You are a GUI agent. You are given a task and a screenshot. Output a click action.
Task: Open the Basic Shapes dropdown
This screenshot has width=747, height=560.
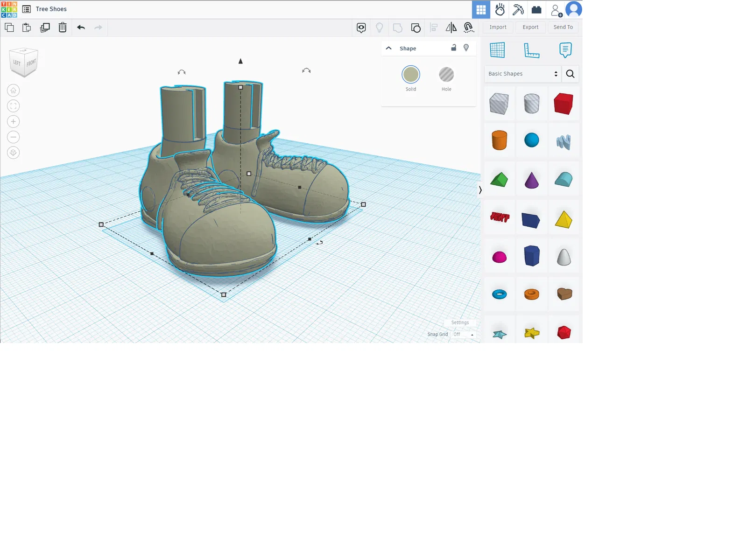[522, 74]
